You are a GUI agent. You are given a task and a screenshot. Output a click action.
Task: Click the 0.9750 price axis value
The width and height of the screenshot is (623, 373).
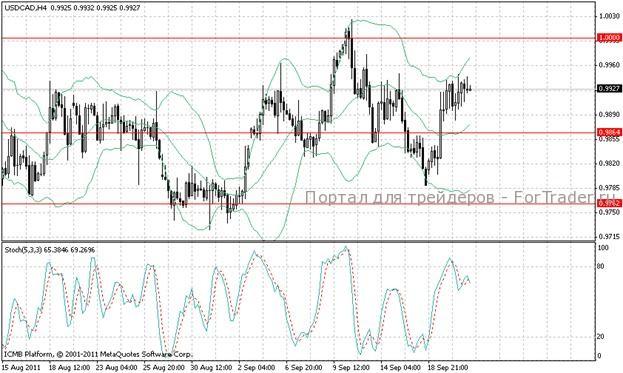[x=609, y=212]
